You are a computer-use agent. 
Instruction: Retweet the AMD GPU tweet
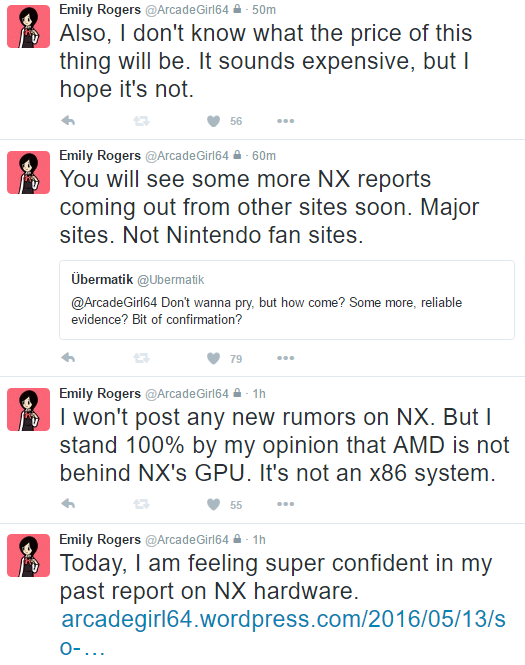point(141,504)
